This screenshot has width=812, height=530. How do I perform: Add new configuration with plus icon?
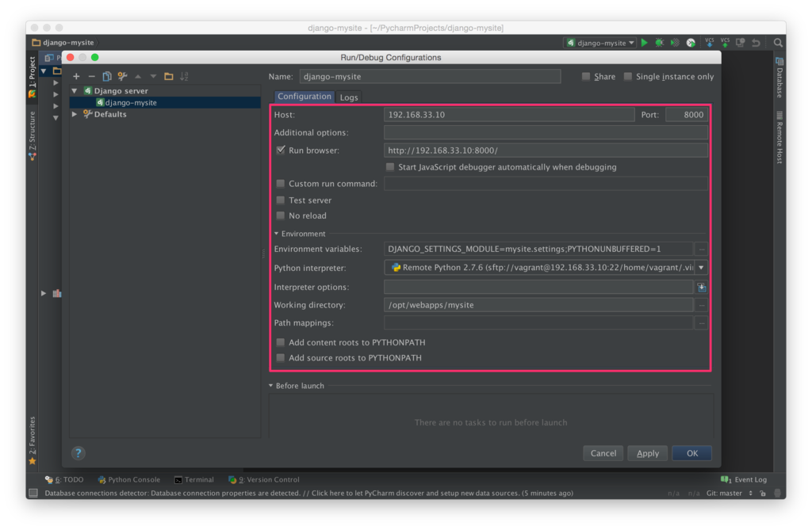76,76
